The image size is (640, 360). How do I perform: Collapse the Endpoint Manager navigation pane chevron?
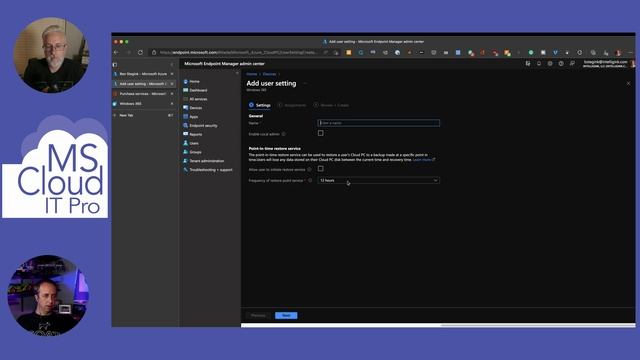pyautogui.click(x=237, y=73)
